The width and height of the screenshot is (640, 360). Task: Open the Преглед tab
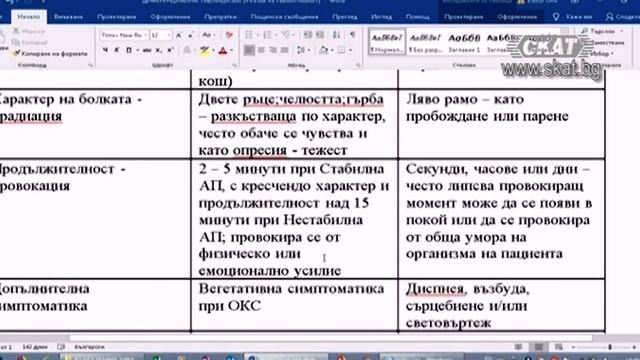point(345,17)
